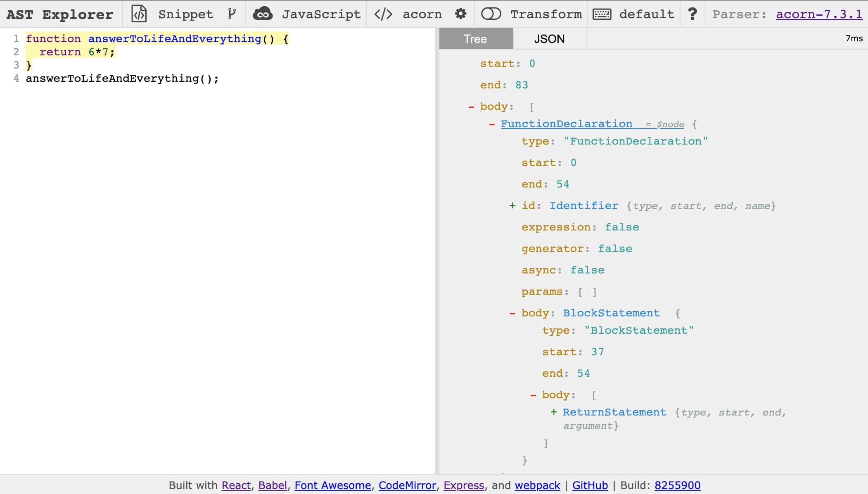This screenshot has height=494, width=868.
Task: Collapse the inner body array of BlockStatement
Action: [533, 395]
